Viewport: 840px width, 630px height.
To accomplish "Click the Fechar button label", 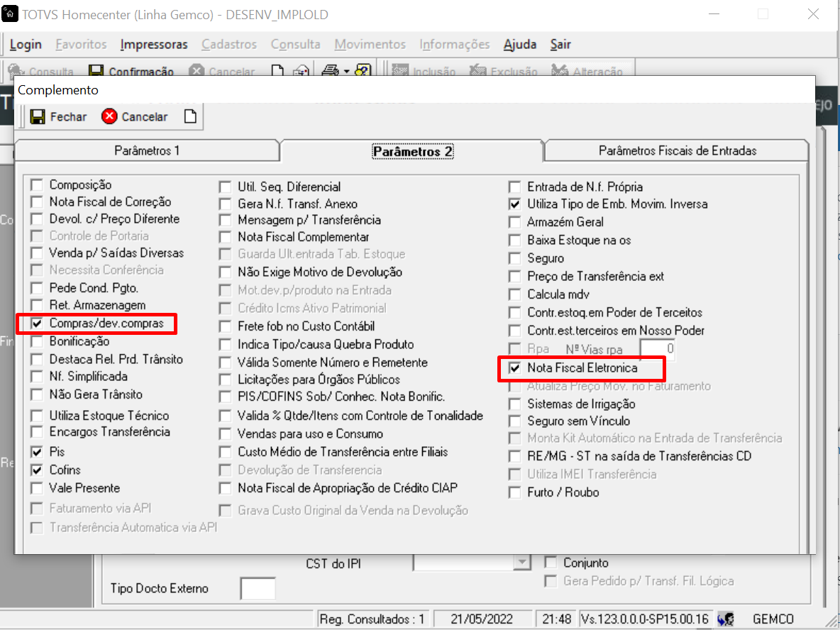I will tap(69, 117).
